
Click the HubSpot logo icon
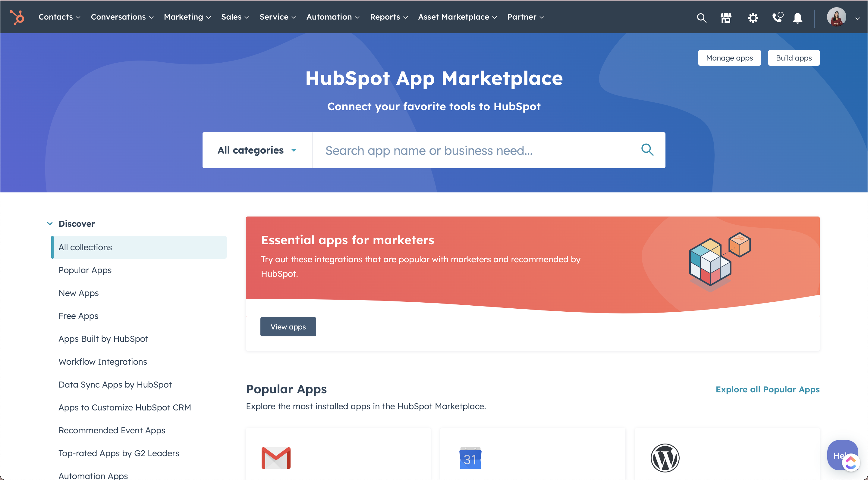click(x=17, y=17)
